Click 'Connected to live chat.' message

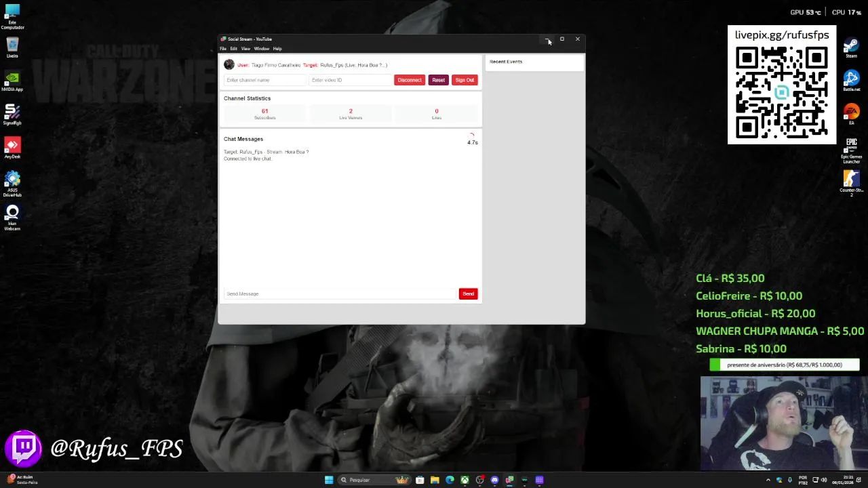[x=248, y=159]
